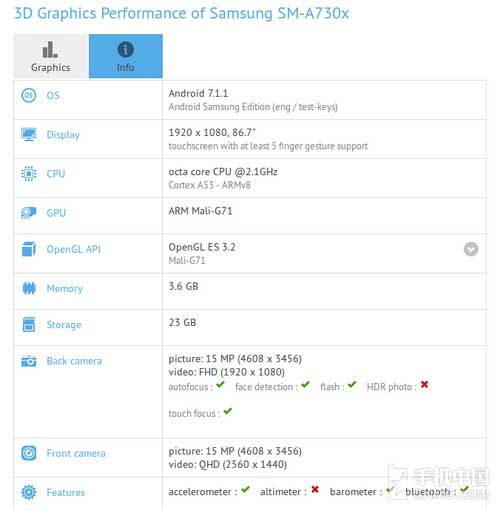Click the Back camera icon
500x510 pixels.
coord(29,361)
